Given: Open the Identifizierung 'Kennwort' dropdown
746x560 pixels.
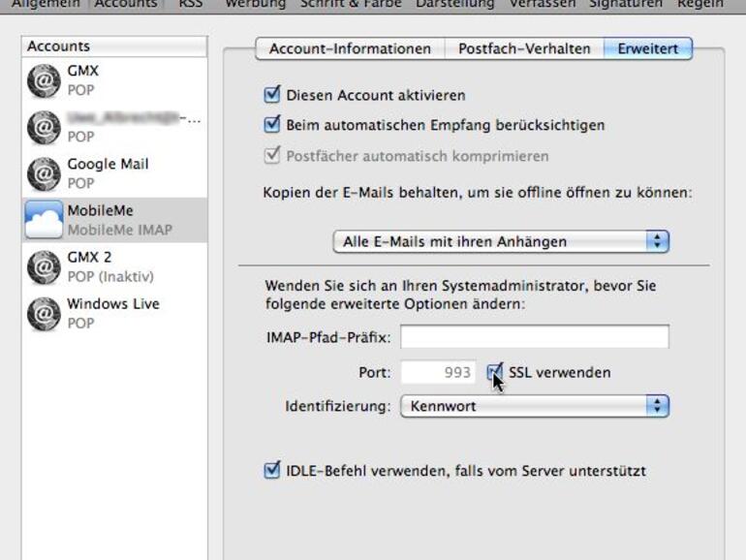Looking at the screenshot, I should click(535, 406).
